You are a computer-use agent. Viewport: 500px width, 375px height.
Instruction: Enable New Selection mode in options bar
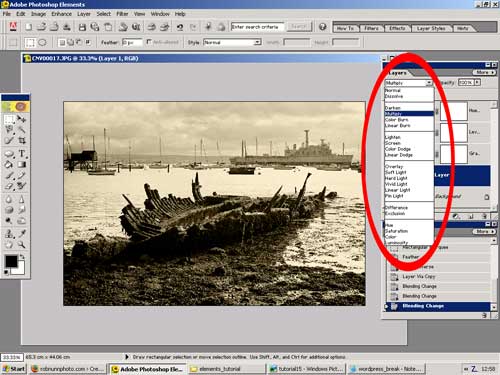pyautogui.click(x=62, y=42)
